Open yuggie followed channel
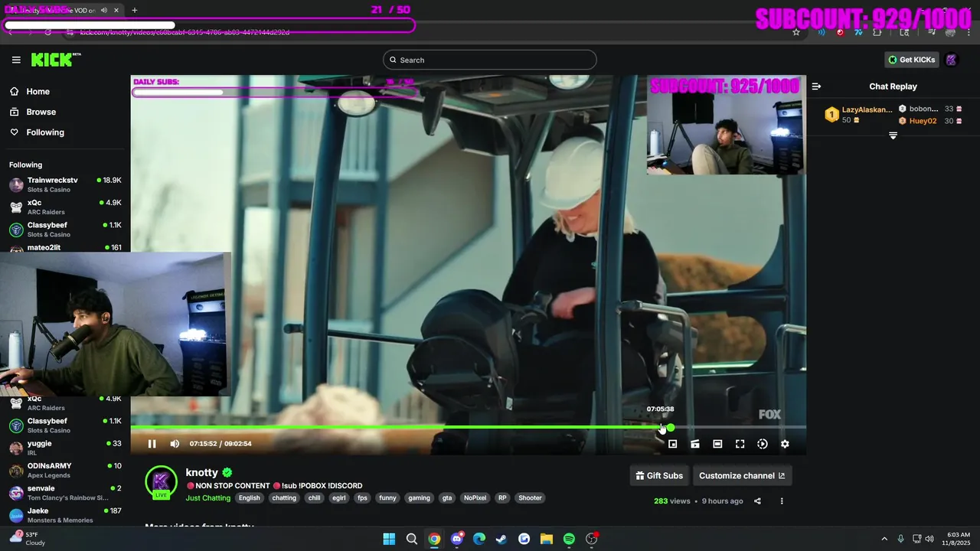This screenshot has width=980, height=551. [x=65, y=448]
